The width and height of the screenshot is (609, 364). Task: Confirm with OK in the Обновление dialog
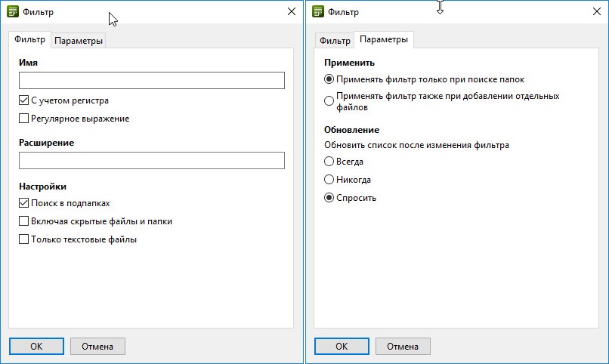click(x=342, y=347)
